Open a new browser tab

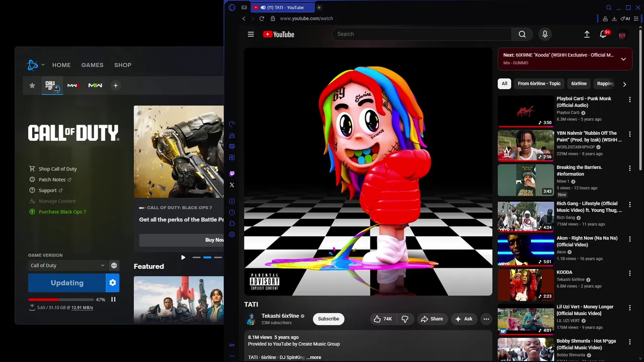(319, 8)
